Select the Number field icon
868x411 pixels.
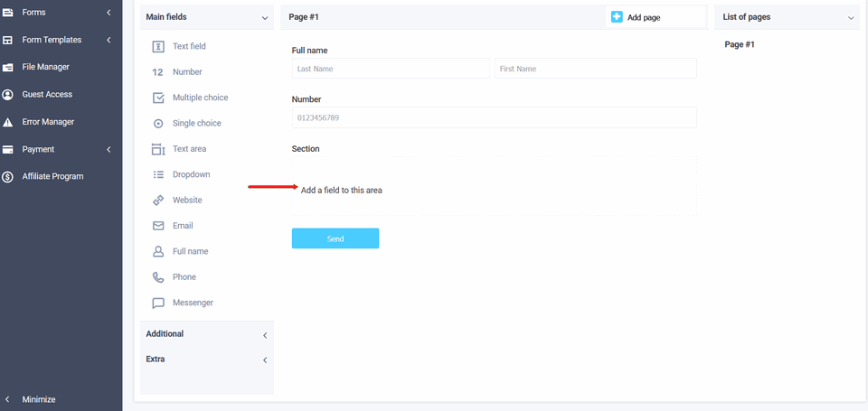coord(158,72)
